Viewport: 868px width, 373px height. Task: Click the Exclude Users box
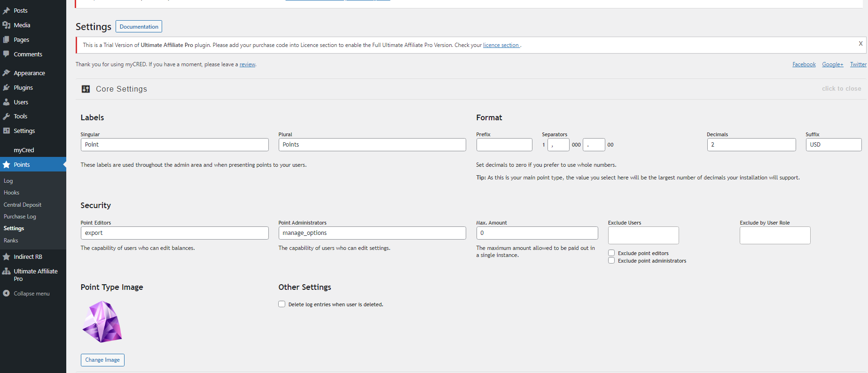click(x=643, y=235)
